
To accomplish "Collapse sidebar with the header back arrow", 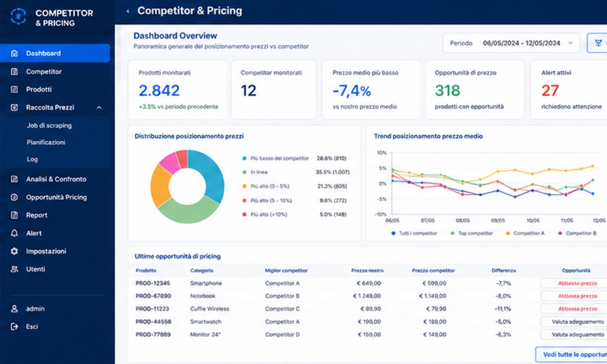I will [128, 11].
